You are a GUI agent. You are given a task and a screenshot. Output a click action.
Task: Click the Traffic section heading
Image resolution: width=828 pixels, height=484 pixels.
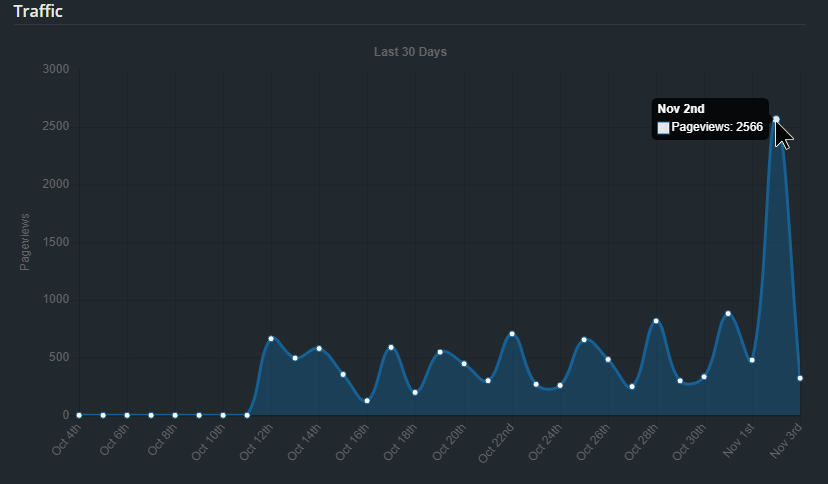pos(38,11)
